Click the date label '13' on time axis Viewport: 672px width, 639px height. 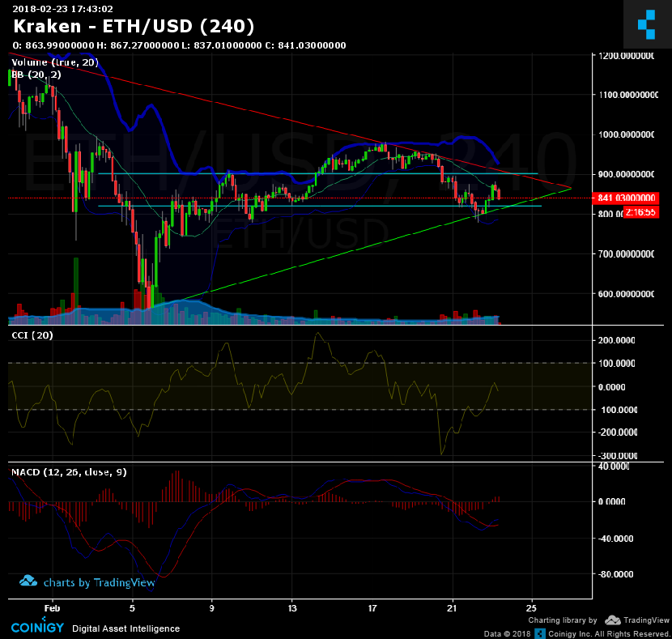coord(292,608)
